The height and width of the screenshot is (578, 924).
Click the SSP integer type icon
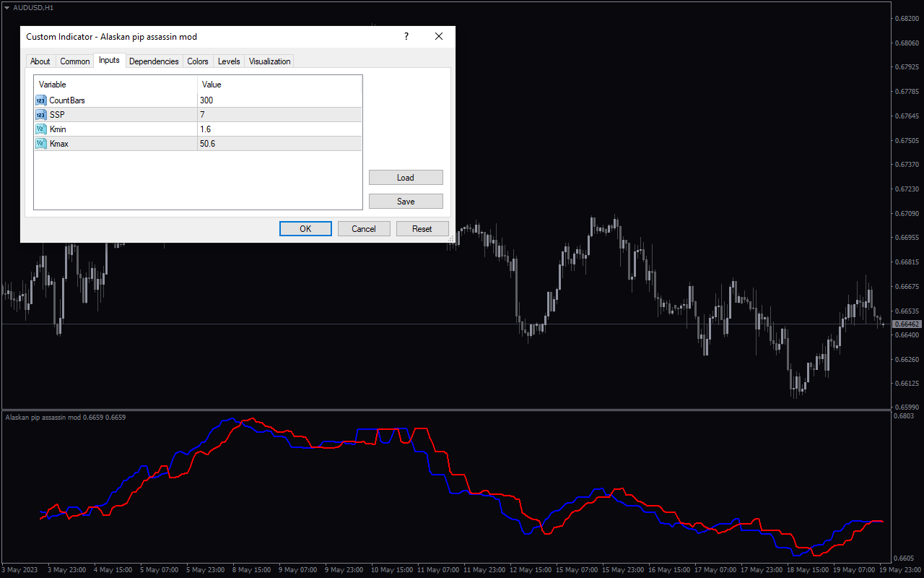tap(40, 115)
